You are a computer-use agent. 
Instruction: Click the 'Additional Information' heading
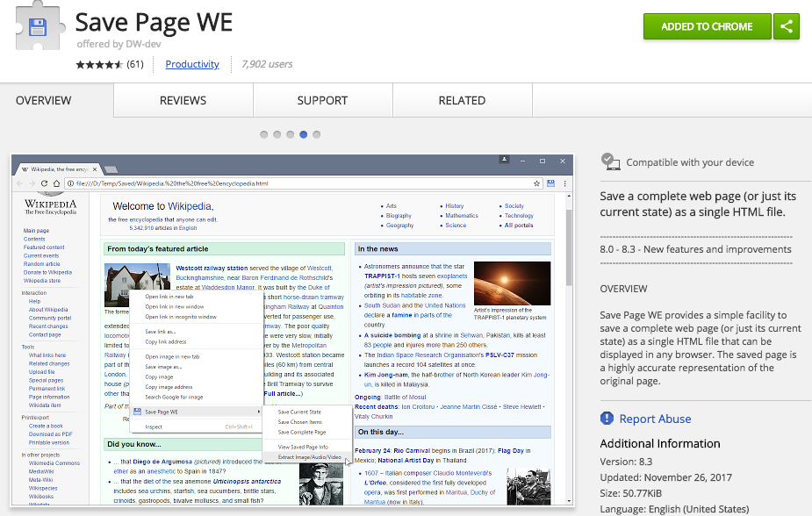tap(660, 443)
